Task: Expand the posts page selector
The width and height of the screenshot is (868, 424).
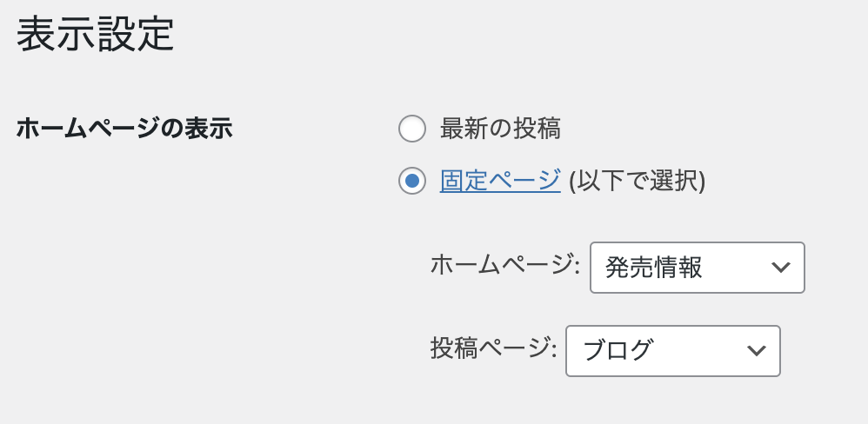Action: coord(672,351)
